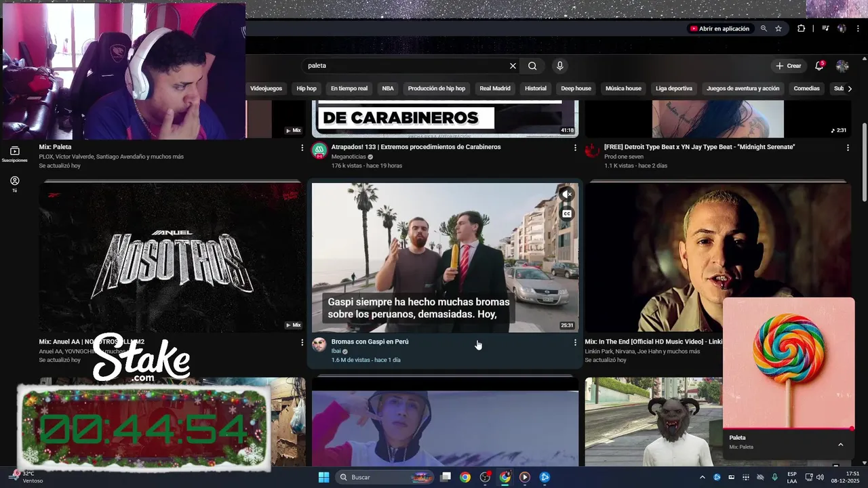Open the taskbar clock showing 17:51

[845, 477]
